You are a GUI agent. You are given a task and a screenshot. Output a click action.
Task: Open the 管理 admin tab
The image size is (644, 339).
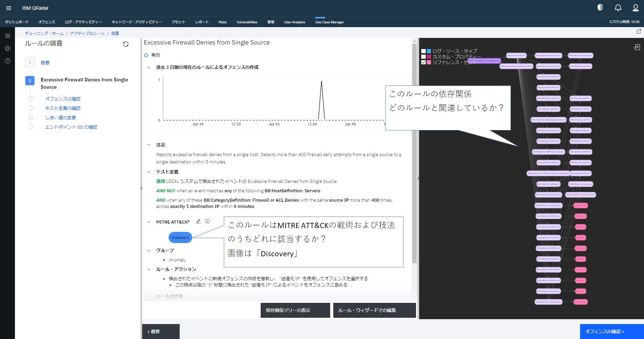[x=271, y=22]
